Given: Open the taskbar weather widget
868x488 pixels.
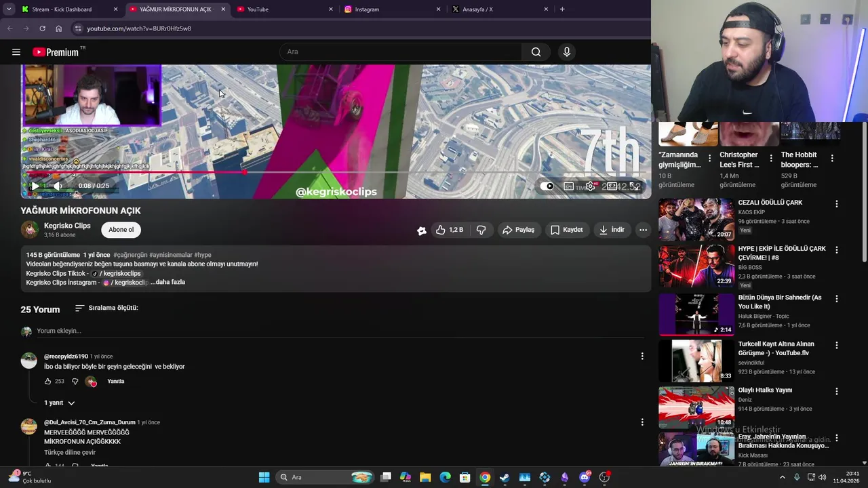Looking at the screenshot, I should [x=28, y=477].
